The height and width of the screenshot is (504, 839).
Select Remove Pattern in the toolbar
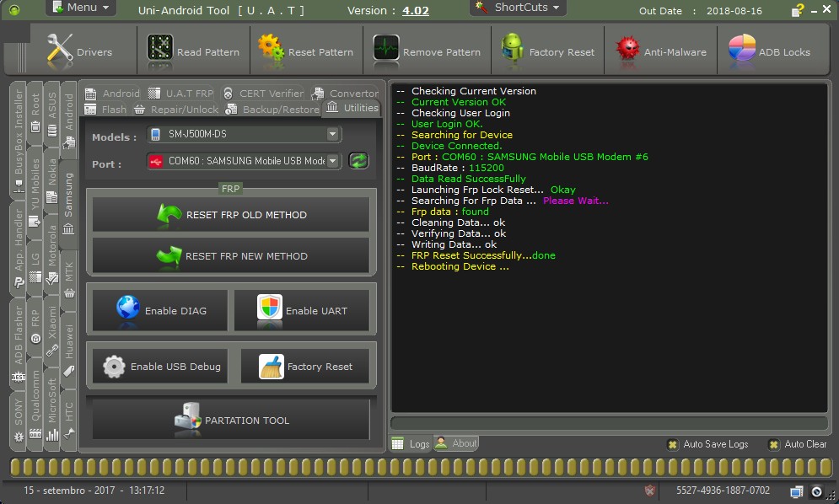[427, 51]
